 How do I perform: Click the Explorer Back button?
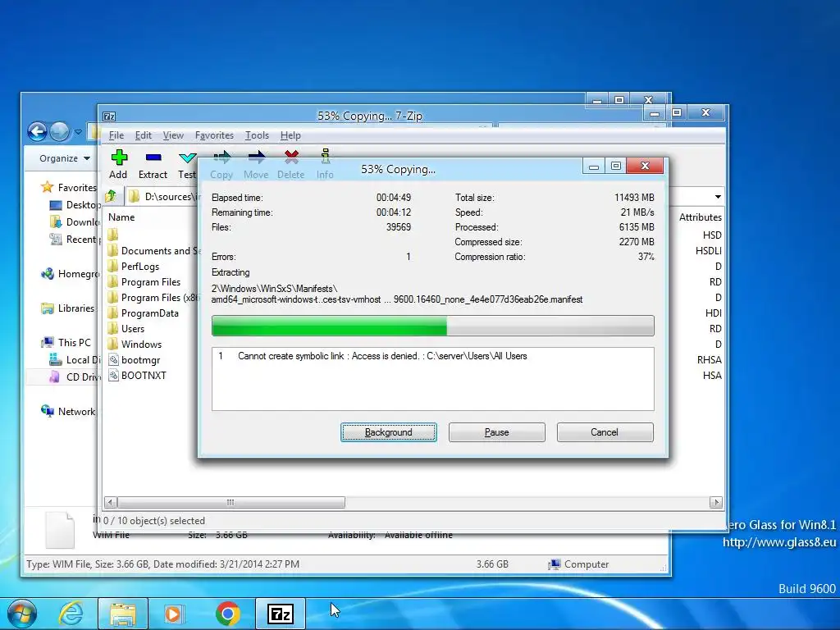38,132
